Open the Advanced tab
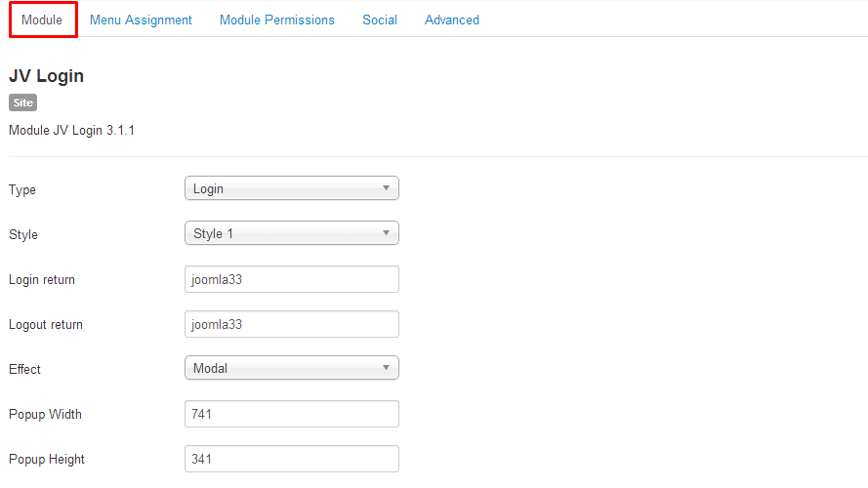Screen dimensions: 868x488 452,20
